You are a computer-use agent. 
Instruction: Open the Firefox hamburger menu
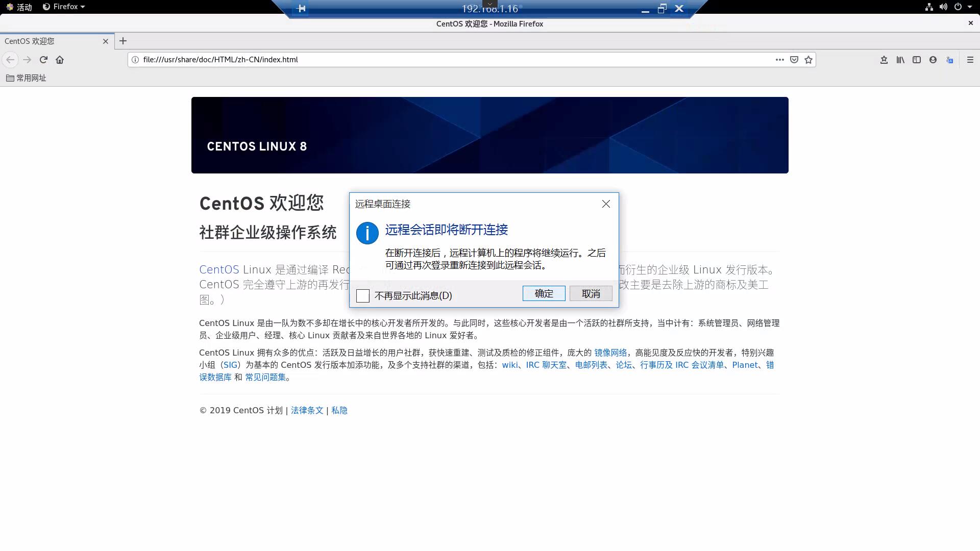(x=969, y=60)
